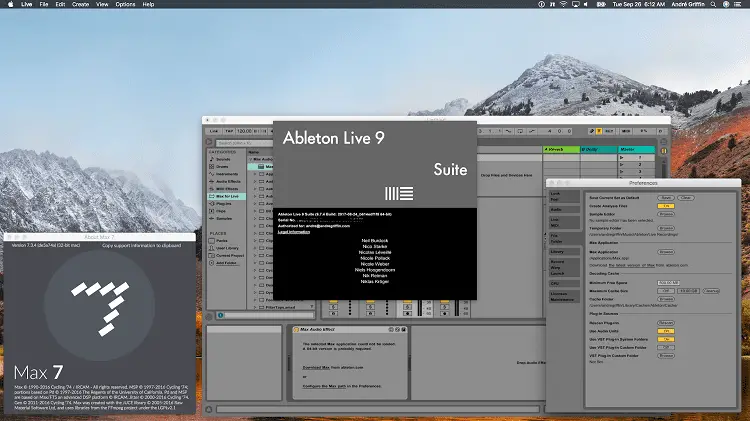Collapse the Max Audio Effect folder triangle
This screenshot has height=421, width=750.
250,159
